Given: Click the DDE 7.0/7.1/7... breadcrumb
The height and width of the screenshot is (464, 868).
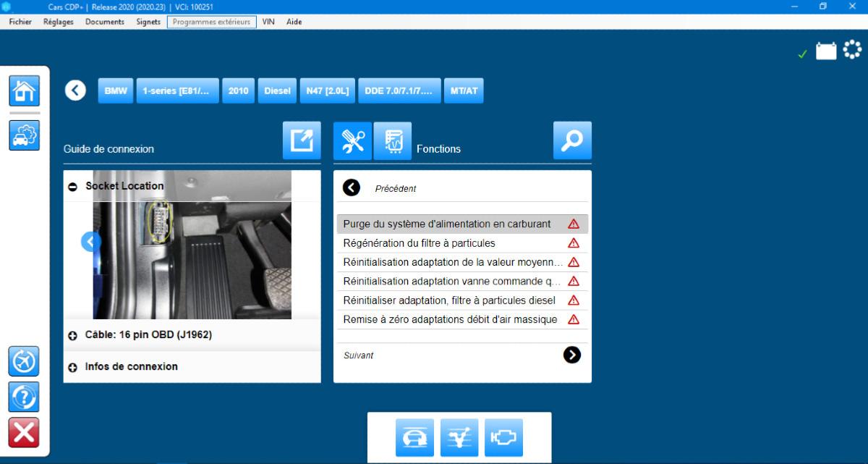Looking at the screenshot, I should tap(399, 90).
